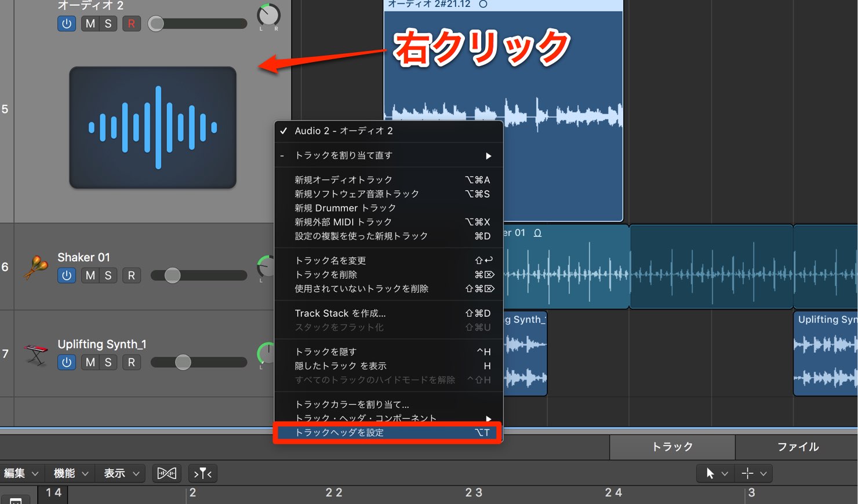Click the catch playhead filter icon
Screen dimensions: 858x504
203,473
